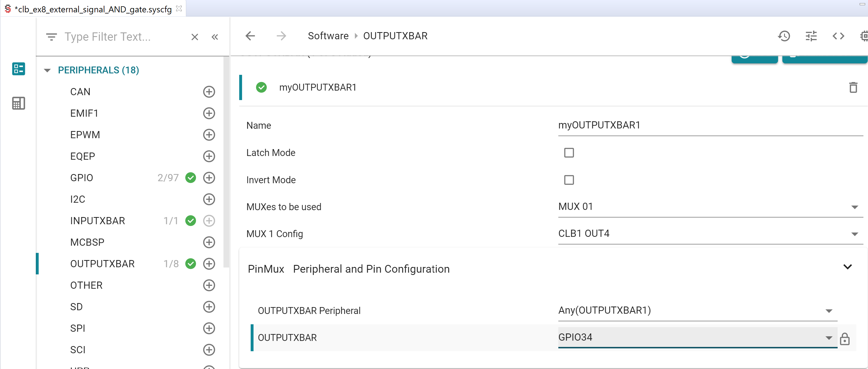The image size is (868, 369).
Task: Open the revision history icon in the toolbar
Action: click(x=784, y=36)
